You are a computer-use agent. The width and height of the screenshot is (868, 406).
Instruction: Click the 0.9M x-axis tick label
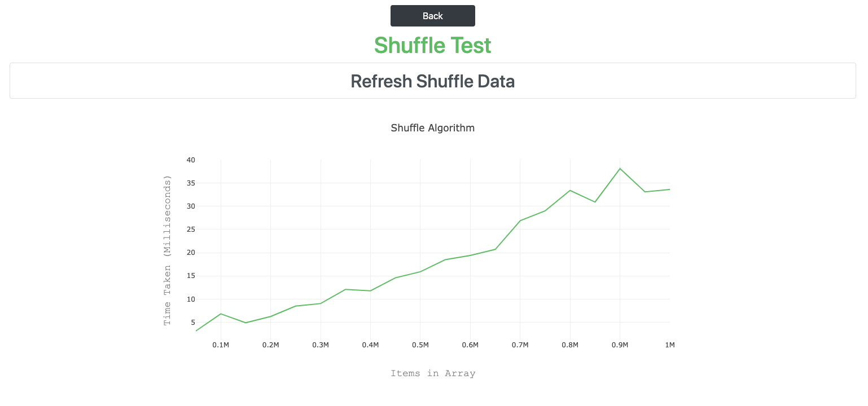tap(620, 345)
